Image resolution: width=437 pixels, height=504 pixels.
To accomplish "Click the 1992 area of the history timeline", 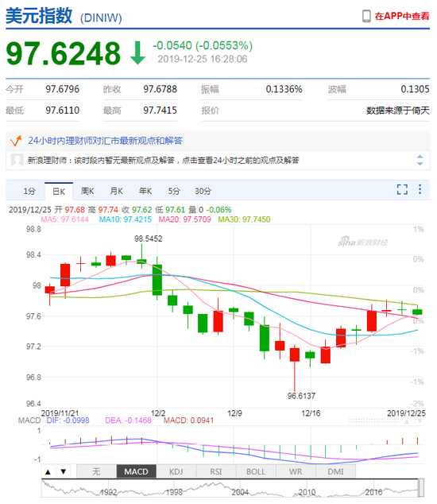I will click(109, 492).
